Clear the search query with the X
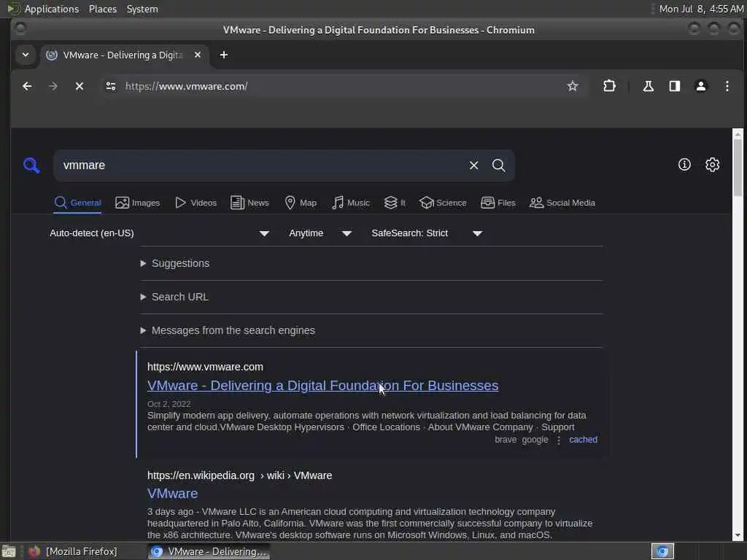This screenshot has height=560, width=747. (x=473, y=166)
